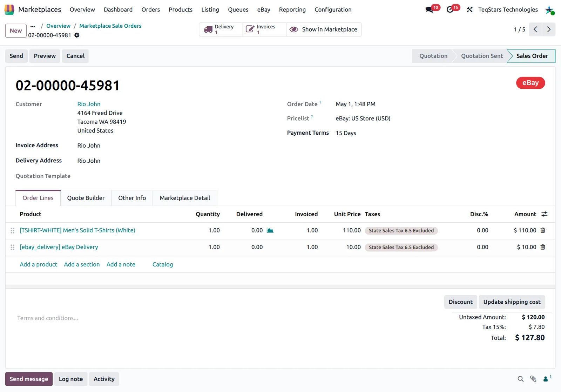
Task: Click the Discount button
Action: [x=460, y=302]
